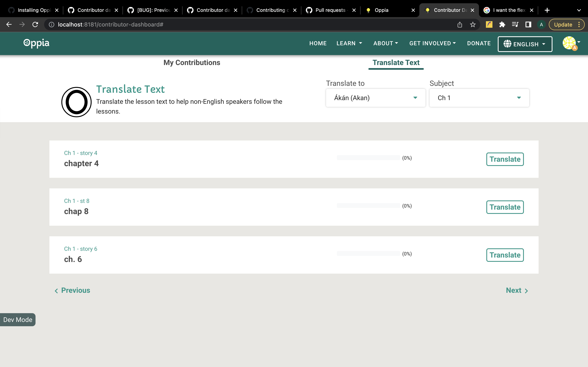Open the Subject Ch 1 dropdown
588x367 pixels.
479,98
